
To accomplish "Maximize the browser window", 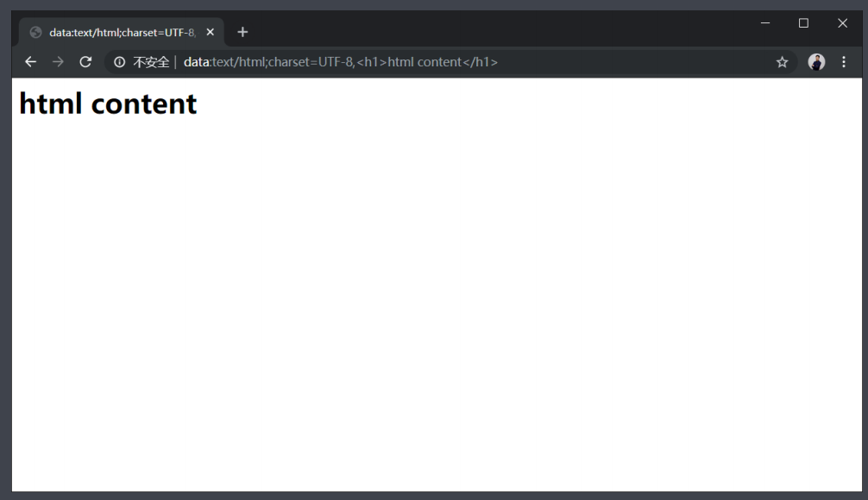I will [803, 23].
